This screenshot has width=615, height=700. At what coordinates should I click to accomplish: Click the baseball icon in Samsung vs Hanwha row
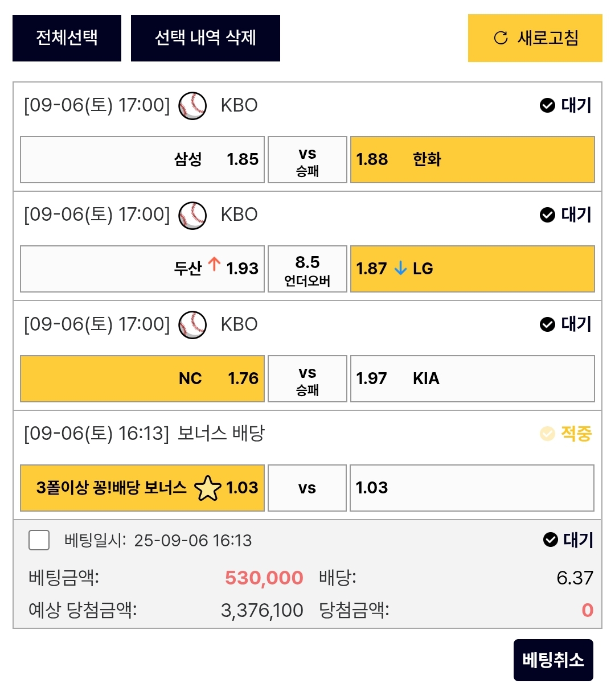tap(192, 106)
